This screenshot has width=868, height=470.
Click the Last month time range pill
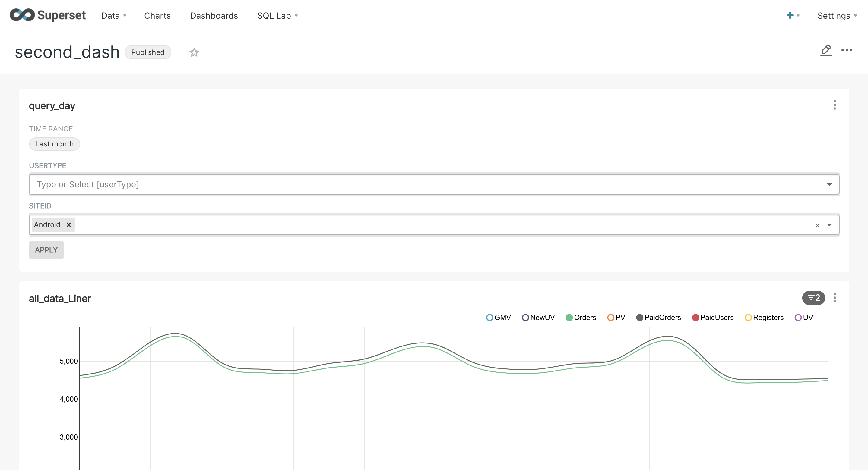(54, 144)
